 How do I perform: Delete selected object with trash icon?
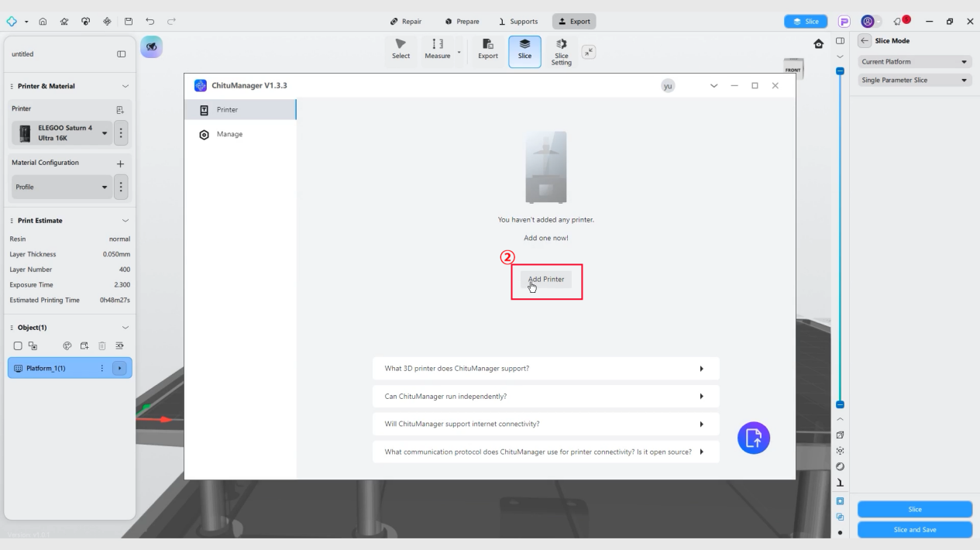[x=102, y=346]
